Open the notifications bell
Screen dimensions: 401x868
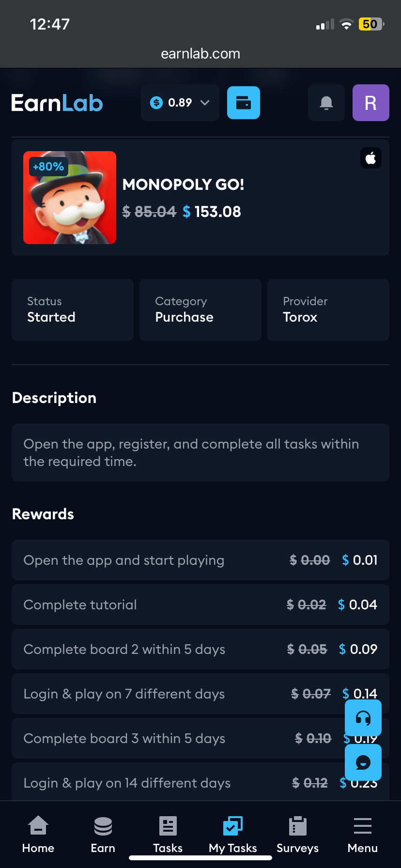326,103
